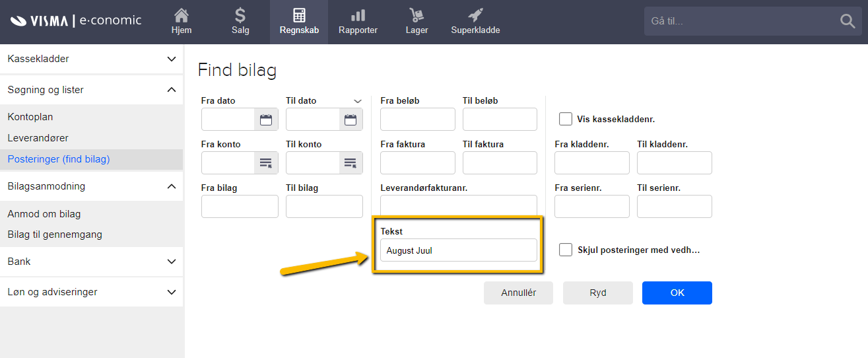Launch Superkladde rocket icon

(x=475, y=16)
